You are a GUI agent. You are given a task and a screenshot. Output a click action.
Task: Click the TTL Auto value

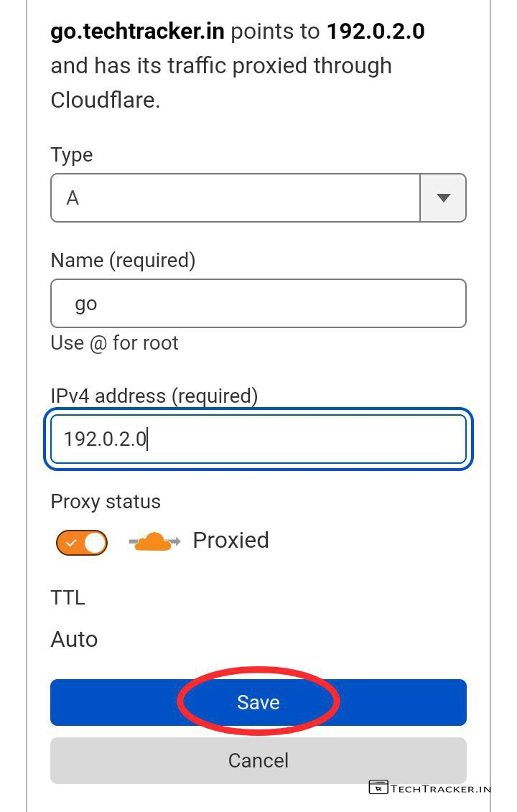(x=74, y=639)
